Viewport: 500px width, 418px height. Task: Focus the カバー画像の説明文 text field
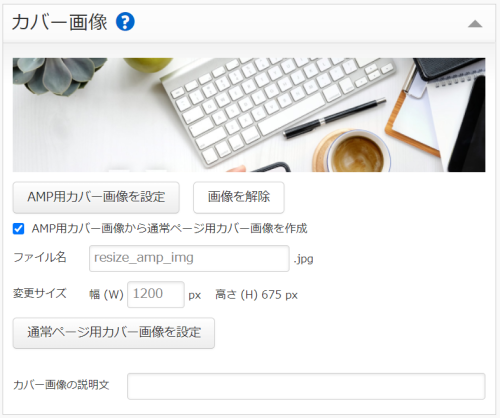pos(306,386)
